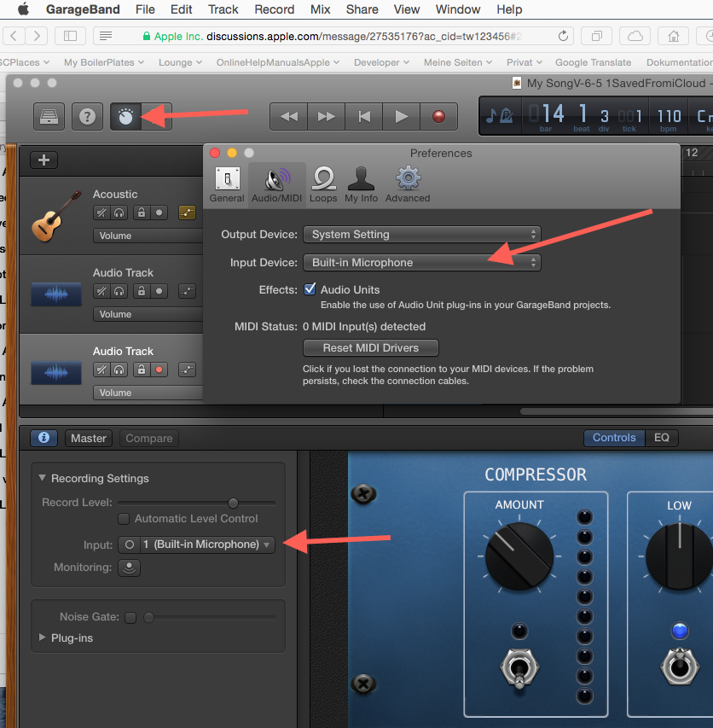
Task: Switch to the Master button
Action: click(x=89, y=439)
